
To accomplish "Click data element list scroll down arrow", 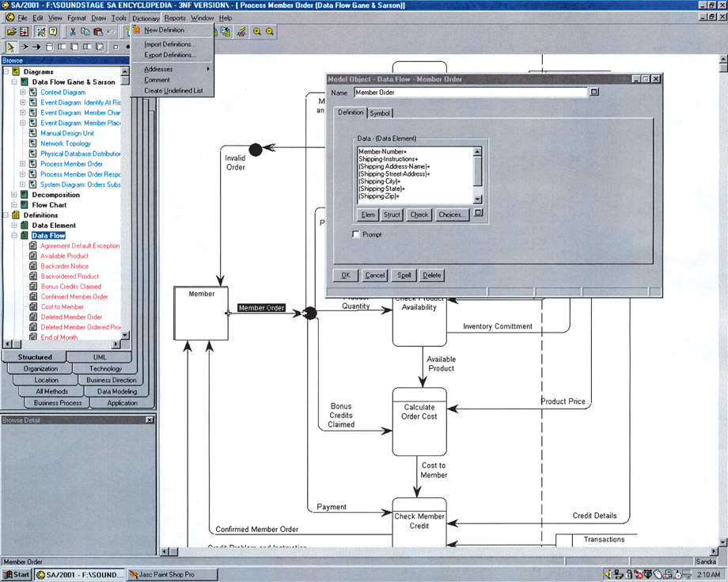I will pyautogui.click(x=477, y=200).
